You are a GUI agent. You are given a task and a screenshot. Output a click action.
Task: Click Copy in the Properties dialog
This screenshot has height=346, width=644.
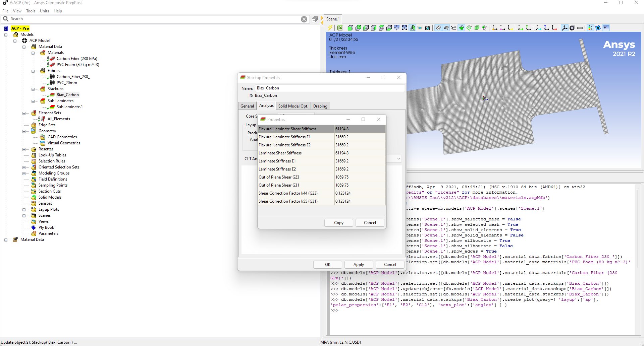tap(338, 223)
